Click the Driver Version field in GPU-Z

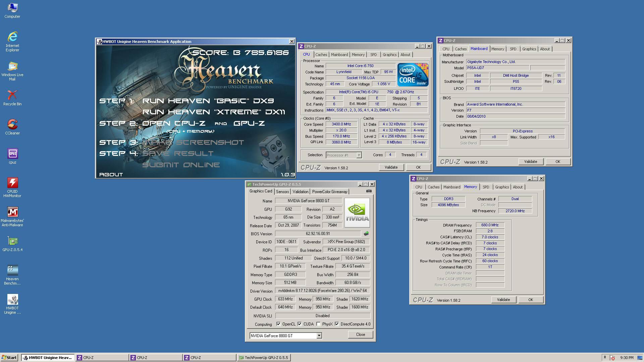(x=323, y=291)
